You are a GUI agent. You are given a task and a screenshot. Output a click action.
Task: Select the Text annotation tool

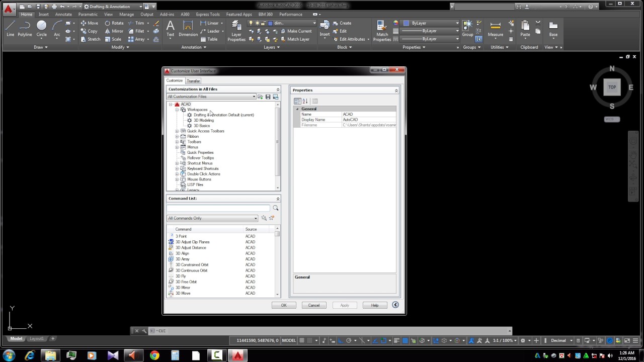[171, 29]
